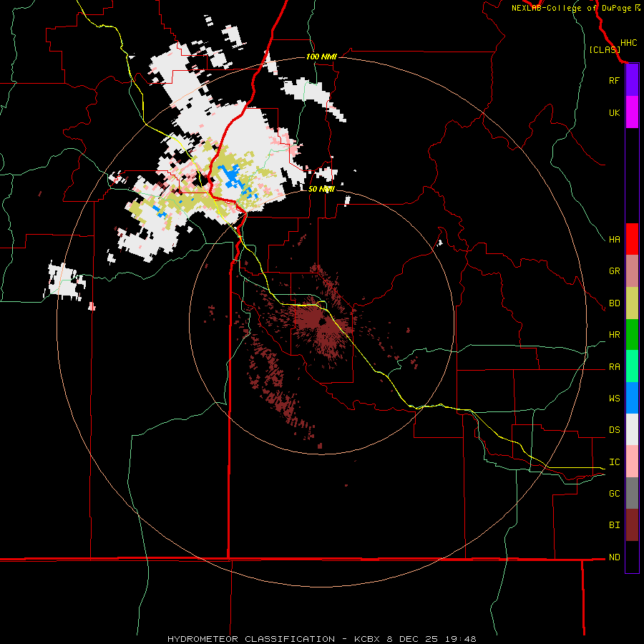Click the pink IC legend color swatch
The height and width of the screenshot is (644, 644).
[632, 462]
